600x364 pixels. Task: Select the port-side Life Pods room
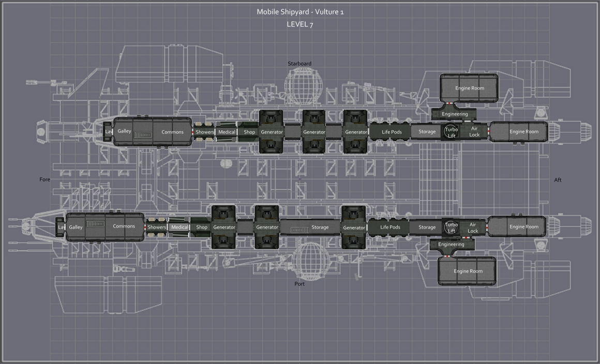[x=390, y=227]
